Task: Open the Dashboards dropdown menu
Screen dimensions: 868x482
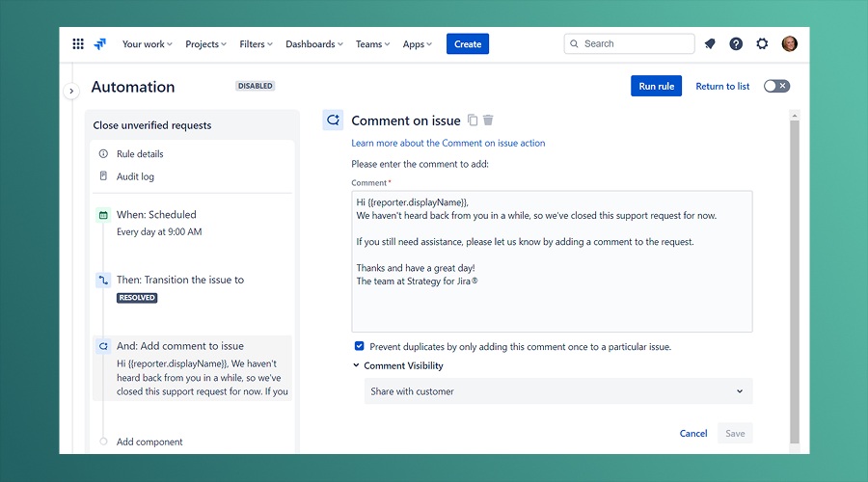Action: [x=314, y=43]
